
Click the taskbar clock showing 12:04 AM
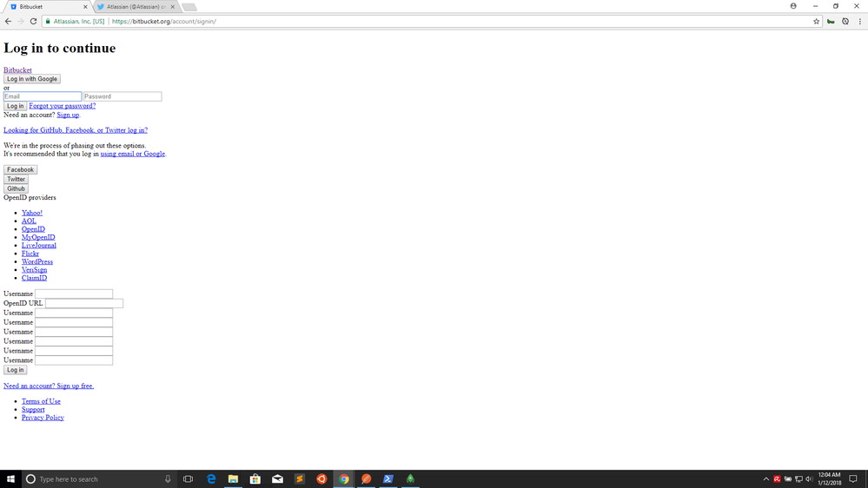pos(829,478)
